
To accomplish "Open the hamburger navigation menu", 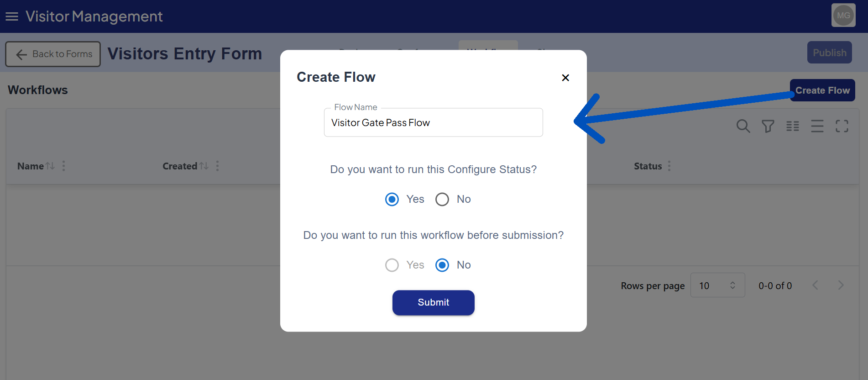I will [x=12, y=16].
